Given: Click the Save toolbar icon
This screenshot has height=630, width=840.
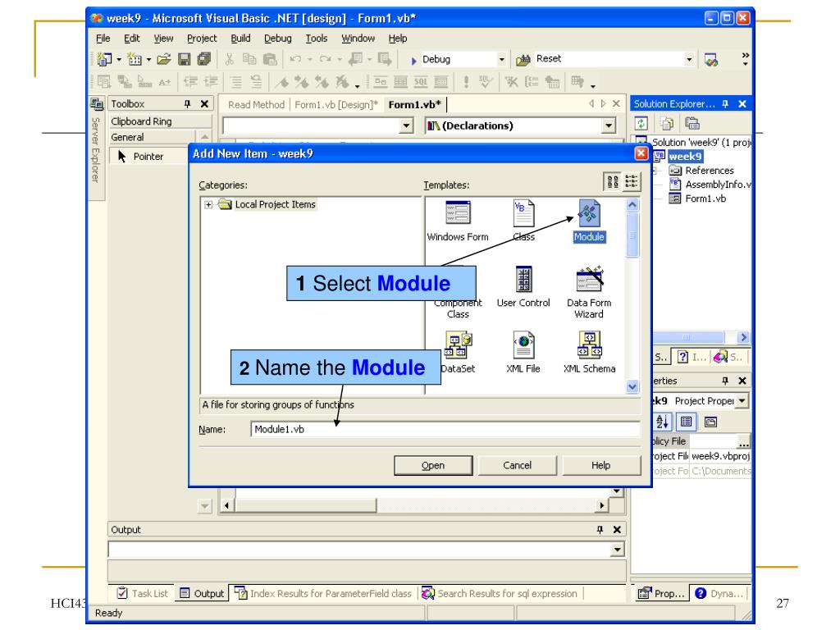Looking at the screenshot, I should point(185,59).
